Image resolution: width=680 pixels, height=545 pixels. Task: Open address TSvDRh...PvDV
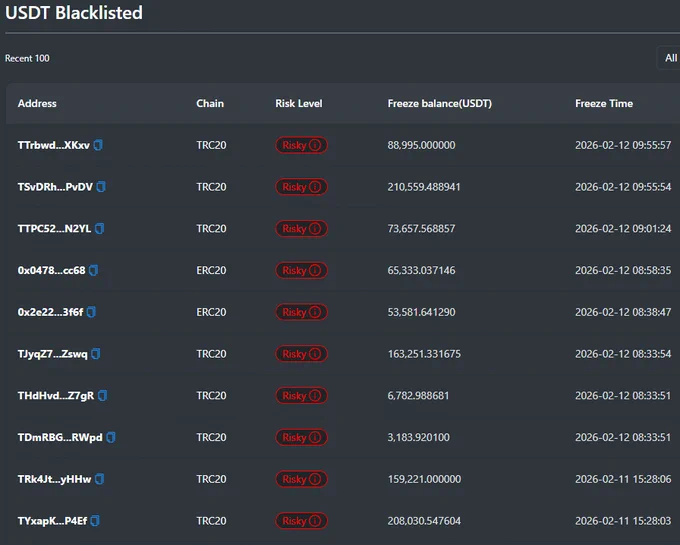[55, 187]
